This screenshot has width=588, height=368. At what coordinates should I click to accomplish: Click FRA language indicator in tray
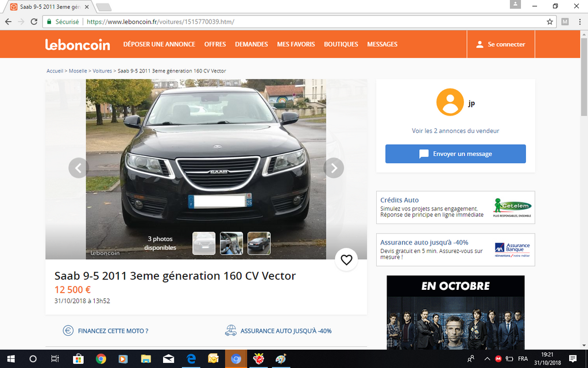point(523,359)
